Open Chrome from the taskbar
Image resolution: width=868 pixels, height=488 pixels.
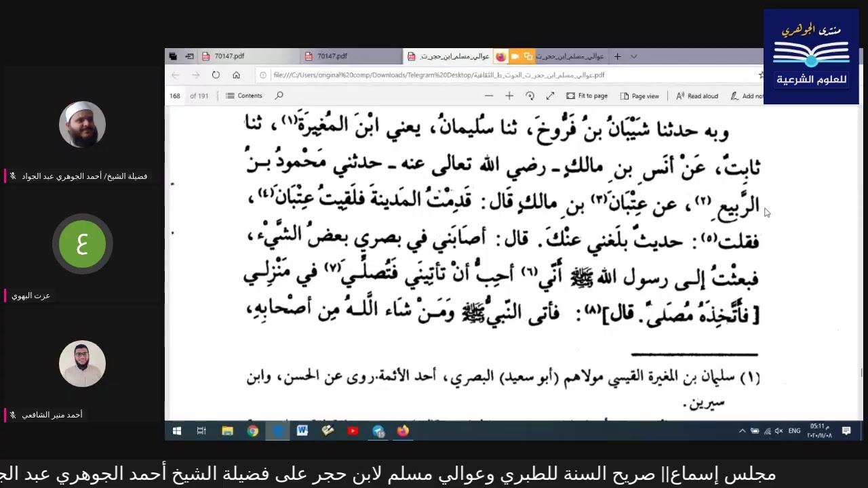(252, 430)
